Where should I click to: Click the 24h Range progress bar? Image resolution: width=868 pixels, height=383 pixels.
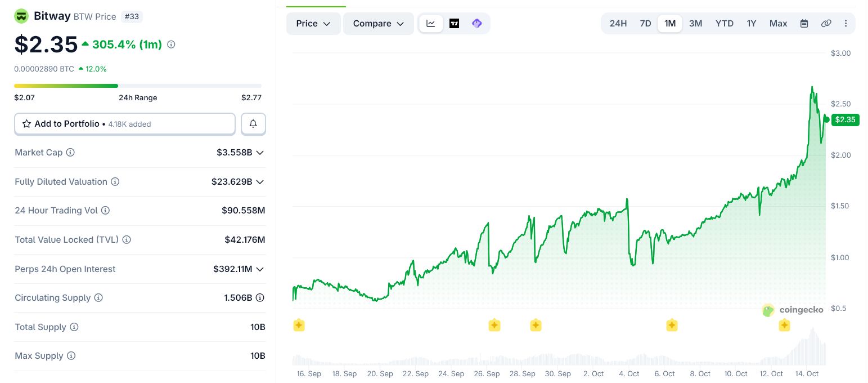tap(138, 86)
